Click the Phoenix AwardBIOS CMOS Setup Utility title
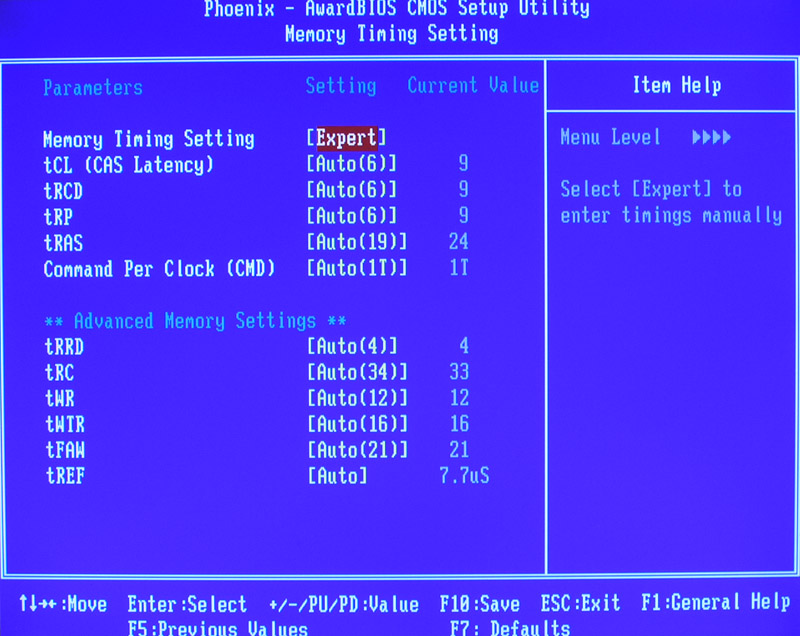 (396, 9)
